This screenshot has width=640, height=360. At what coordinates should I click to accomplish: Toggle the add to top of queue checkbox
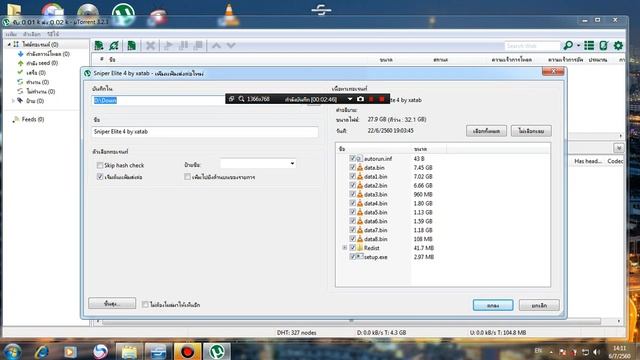[x=187, y=177]
